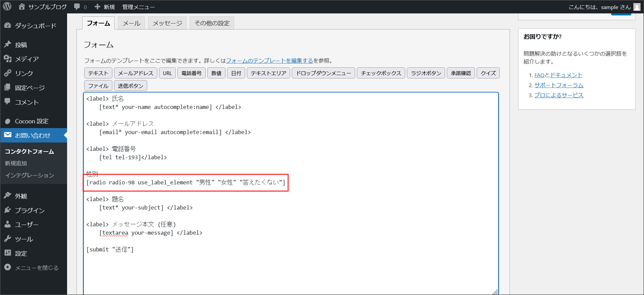644x295 pixels.
Task: Open the プラグイン menu in sidebar
Action: click(x=30, y=211)
